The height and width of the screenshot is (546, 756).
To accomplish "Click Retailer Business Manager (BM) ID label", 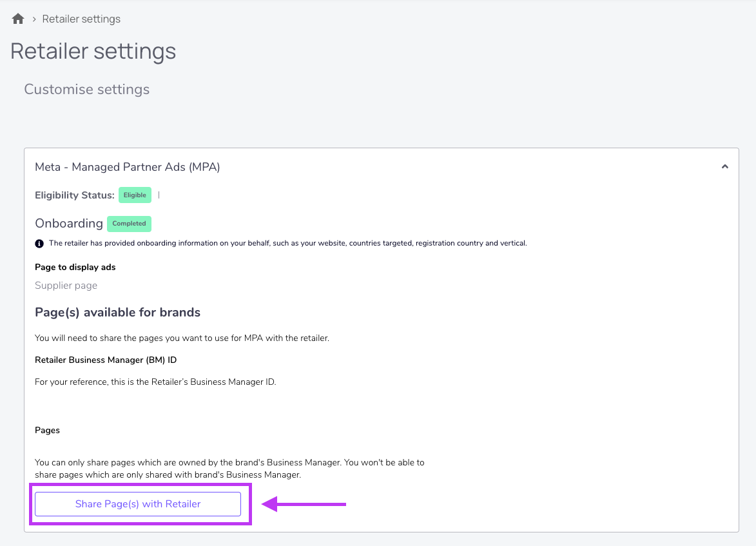I will [x=106, y=360].
